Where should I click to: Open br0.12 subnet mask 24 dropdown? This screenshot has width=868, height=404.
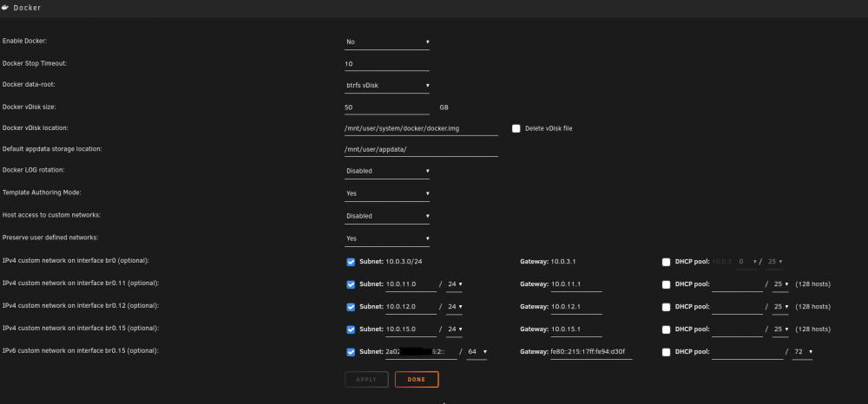tap(455, 307)
